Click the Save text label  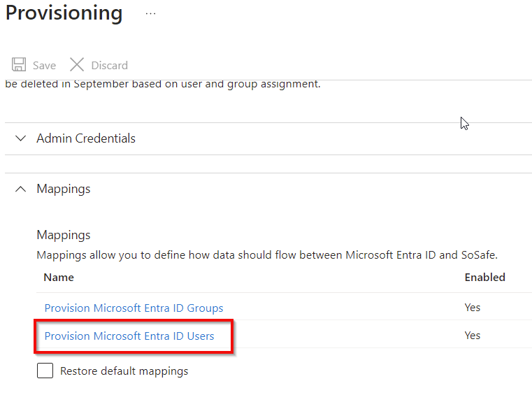click(x=44, y=65)
